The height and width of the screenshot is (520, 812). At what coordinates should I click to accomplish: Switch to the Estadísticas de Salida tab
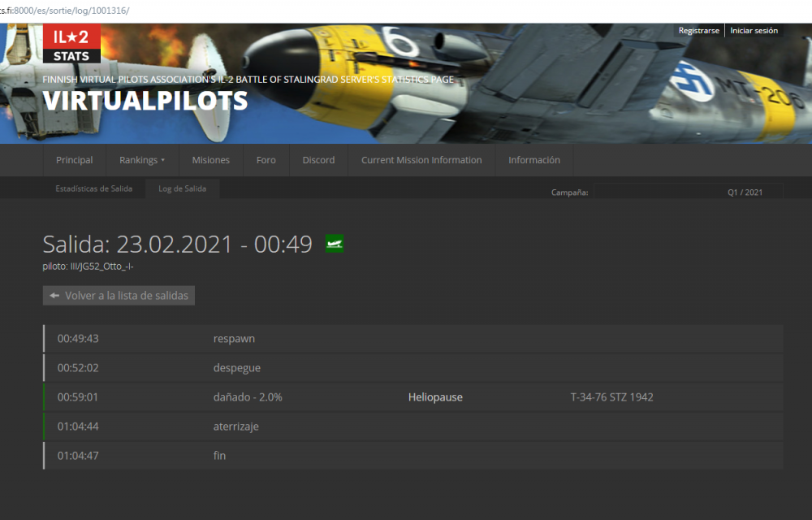tap(93, 188)
